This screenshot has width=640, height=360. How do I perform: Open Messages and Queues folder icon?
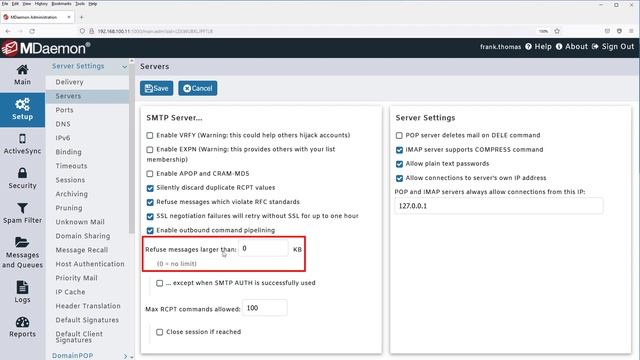(22, 242)
